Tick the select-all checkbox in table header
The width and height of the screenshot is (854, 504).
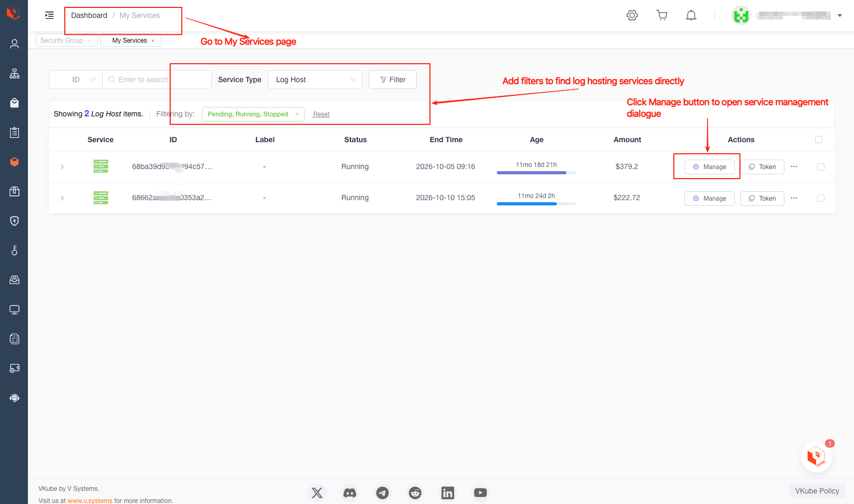[819, 140]
